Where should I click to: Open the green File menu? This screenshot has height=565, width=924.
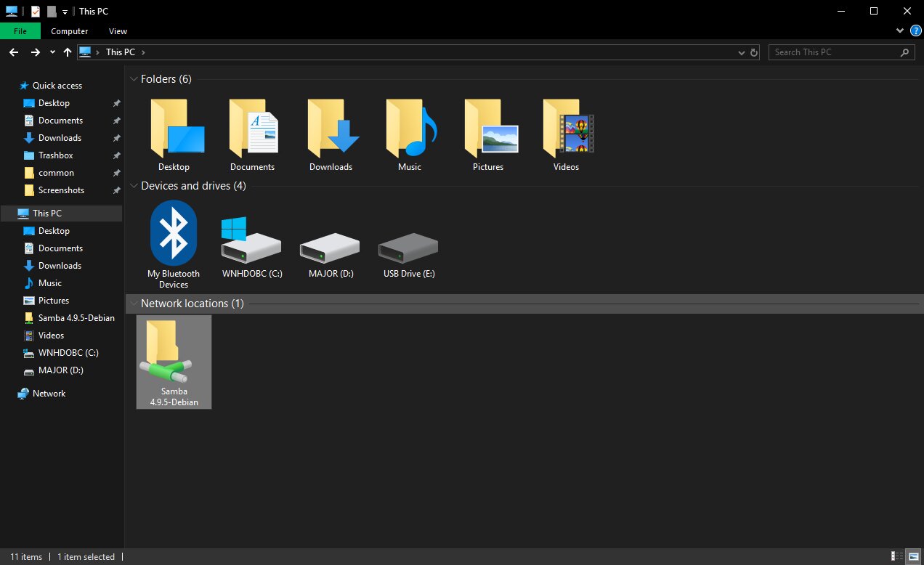tap(20, 31)
